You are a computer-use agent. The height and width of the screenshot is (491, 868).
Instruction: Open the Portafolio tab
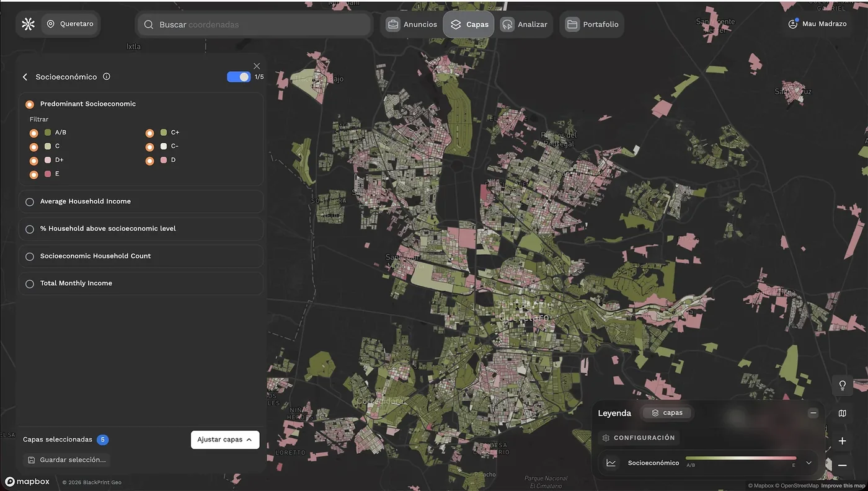592,24
